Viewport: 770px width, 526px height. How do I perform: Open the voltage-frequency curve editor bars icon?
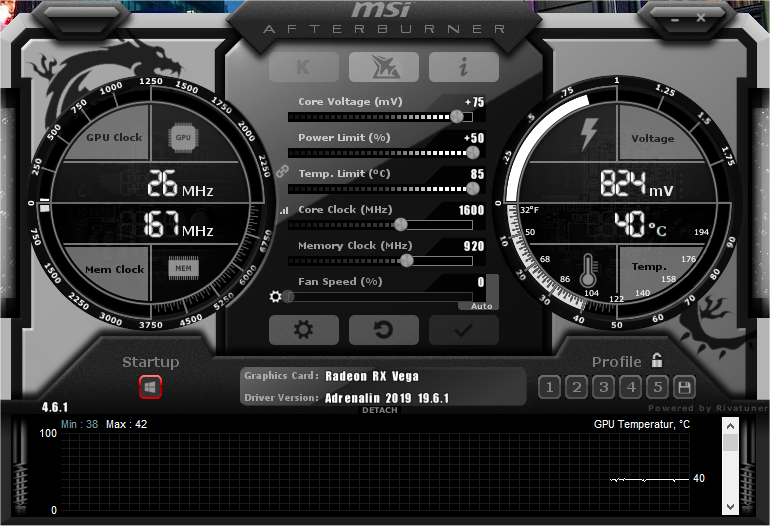click(x=284, y=211)
